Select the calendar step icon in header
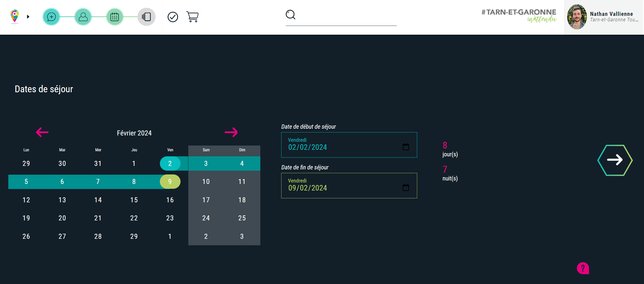Image resolution: width=644 pixels, height=284 pixels. click(115, 17)
